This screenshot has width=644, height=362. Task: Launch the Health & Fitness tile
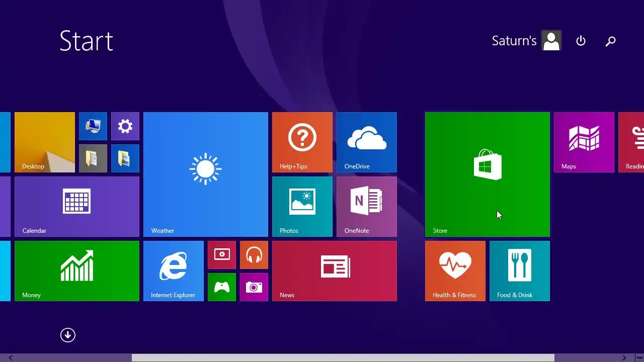click(x=455, y=271)
